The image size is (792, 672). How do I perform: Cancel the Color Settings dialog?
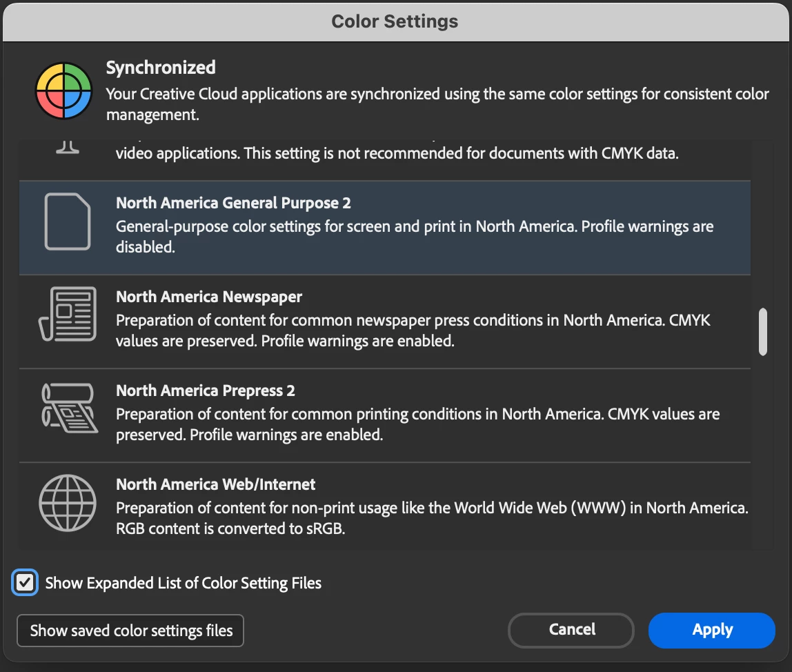[571, 630]
